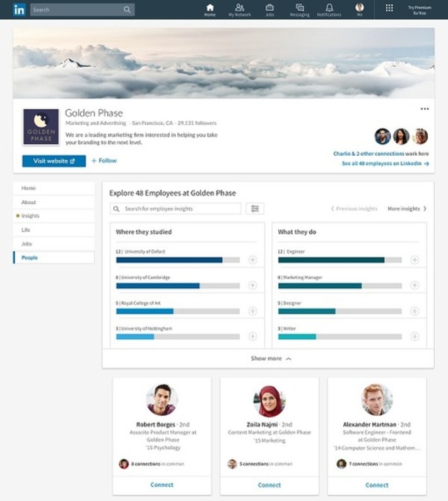This screenshot has width=448, height=501.
Task: Click the Golden Phase company logo
Action: tap(41, 127)
